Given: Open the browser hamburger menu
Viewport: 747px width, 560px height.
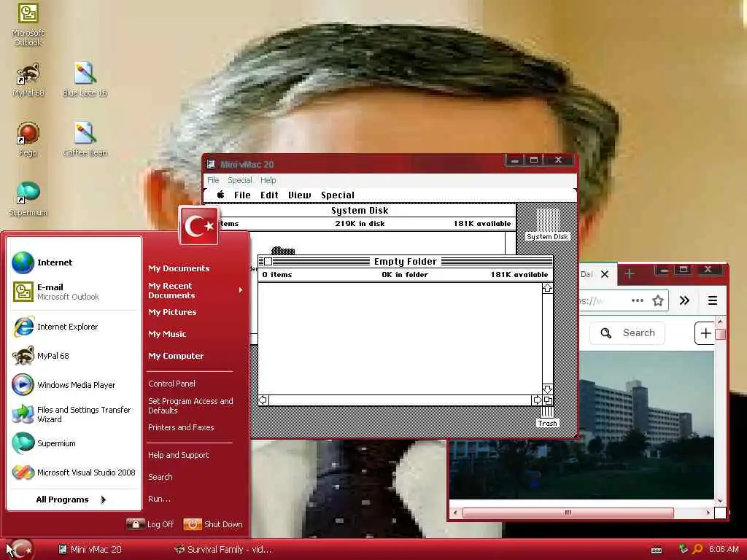Looking at the screenshot, I should [712, 300].
